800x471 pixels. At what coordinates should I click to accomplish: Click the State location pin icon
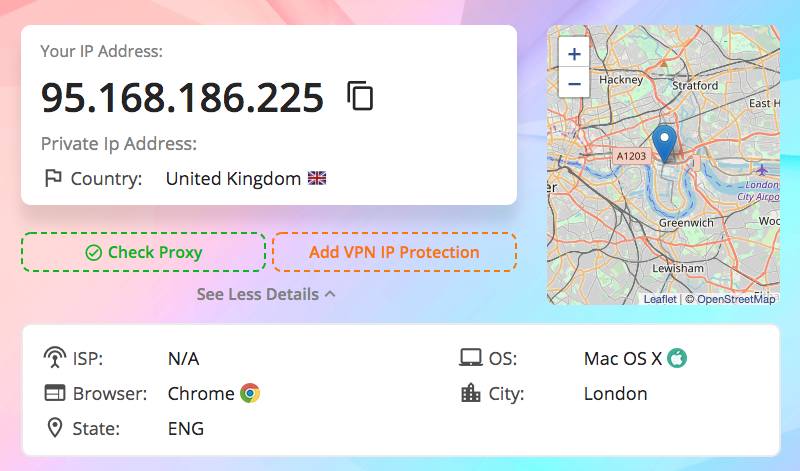click(x=55, y=428)
